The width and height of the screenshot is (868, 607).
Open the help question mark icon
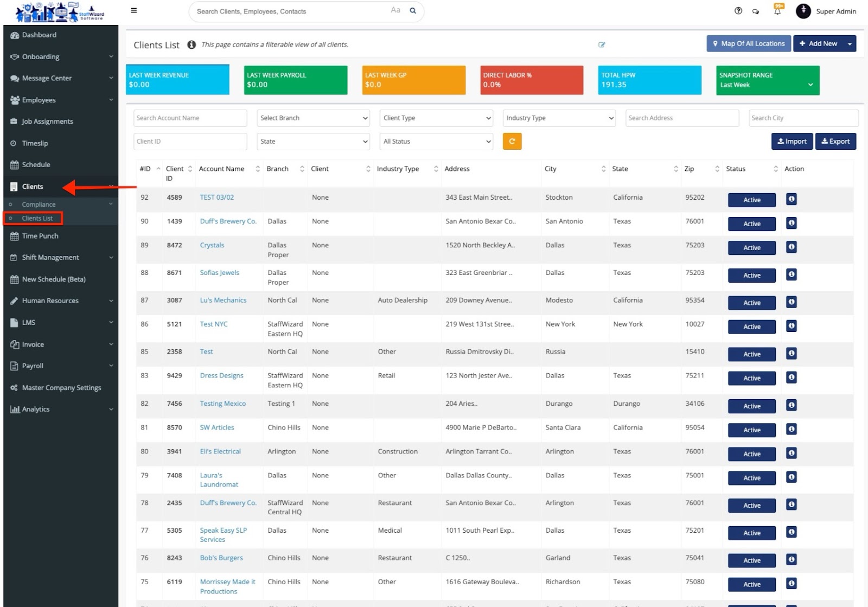pyautogui.click(x=738, y=11)
